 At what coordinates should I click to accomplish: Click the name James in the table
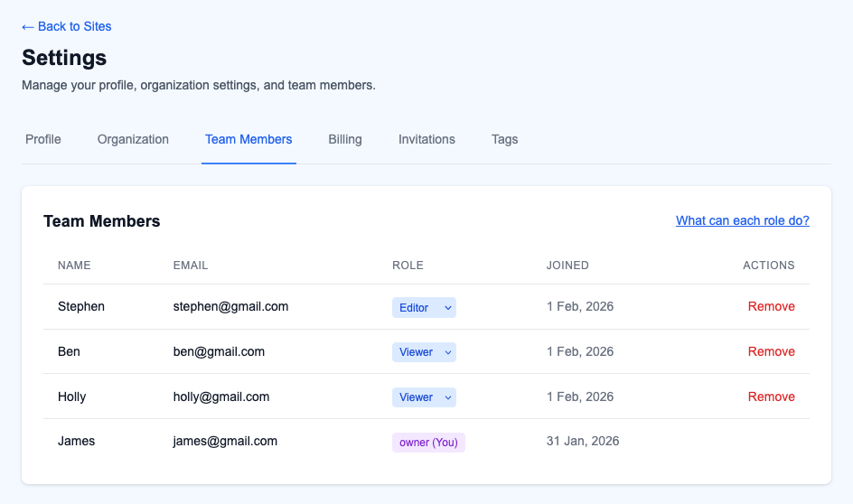[x=76, y=442]
